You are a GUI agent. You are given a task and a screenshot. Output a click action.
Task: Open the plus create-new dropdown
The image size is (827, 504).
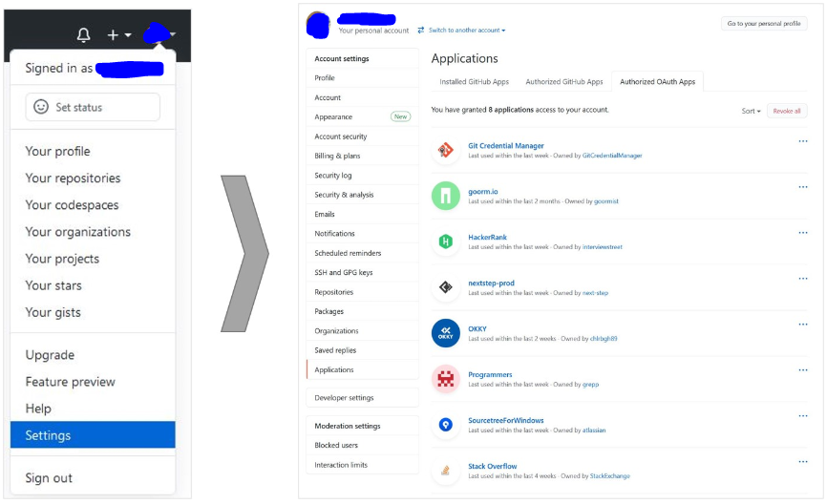click(119, 34)
